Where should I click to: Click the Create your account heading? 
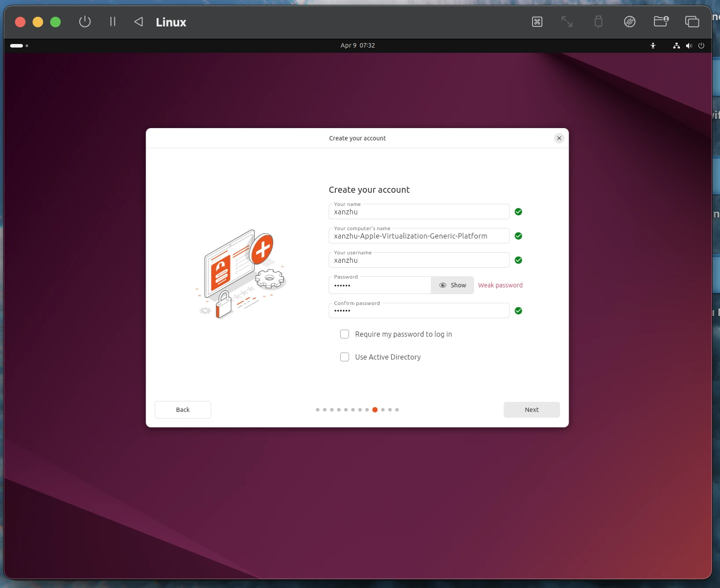click(369, 190)
